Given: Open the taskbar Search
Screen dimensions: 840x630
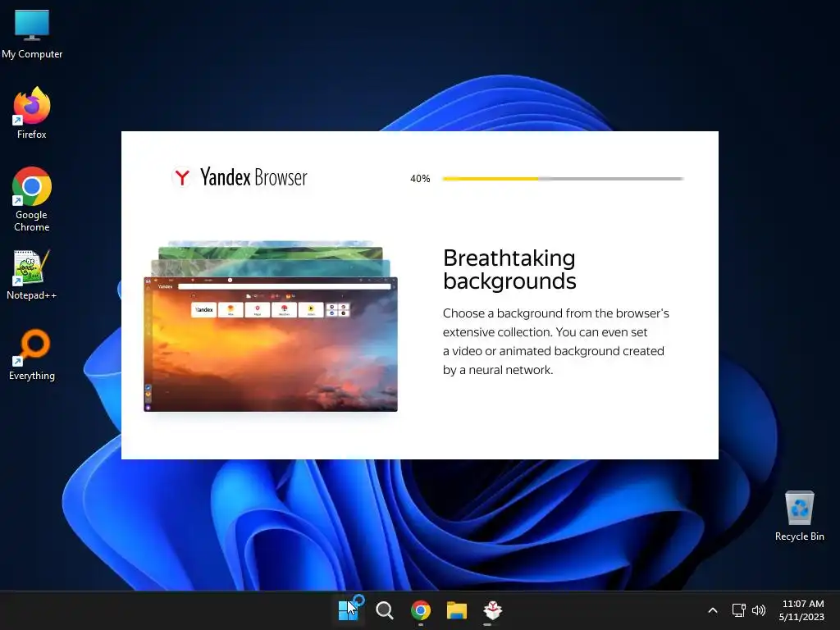Looking at the screenshot, I should tap(385, 610).
